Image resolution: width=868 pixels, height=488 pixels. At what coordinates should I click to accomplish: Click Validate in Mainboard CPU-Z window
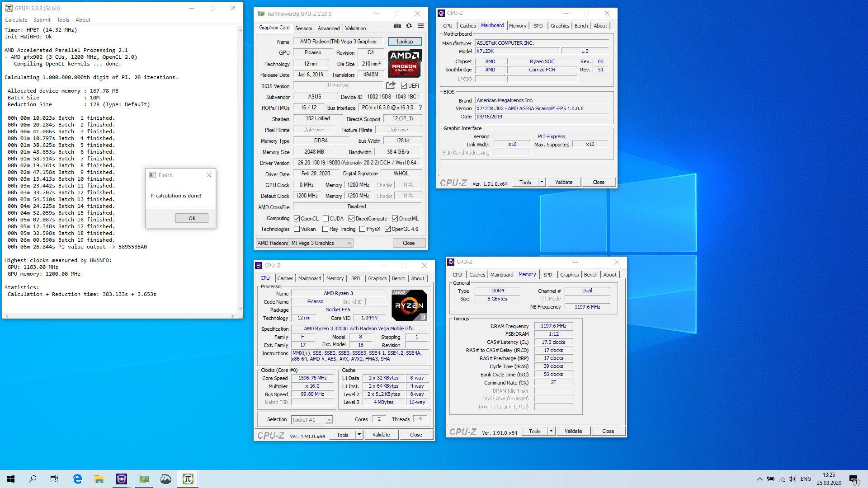point(564,182)
